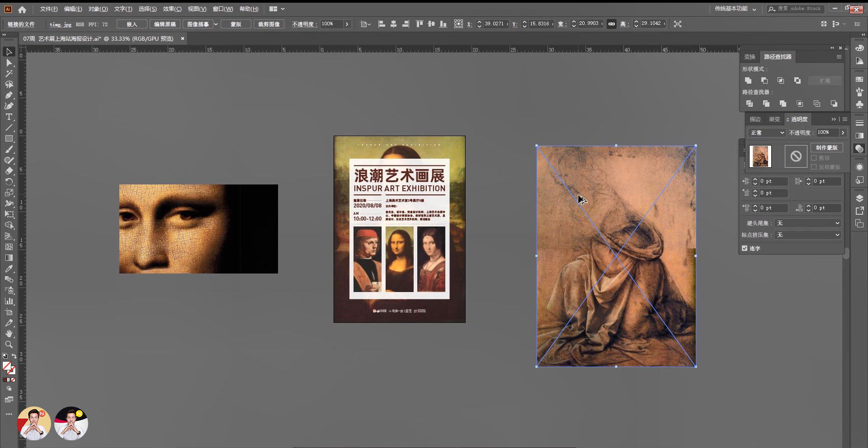
Task: Open the Swatches panel icon in dock
Action: tap(859, 80)
